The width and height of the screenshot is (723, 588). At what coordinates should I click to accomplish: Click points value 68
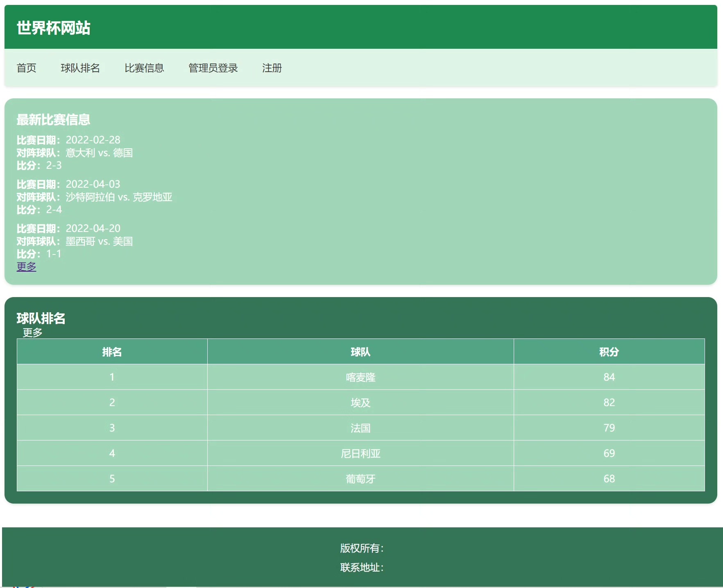(609, 479)
